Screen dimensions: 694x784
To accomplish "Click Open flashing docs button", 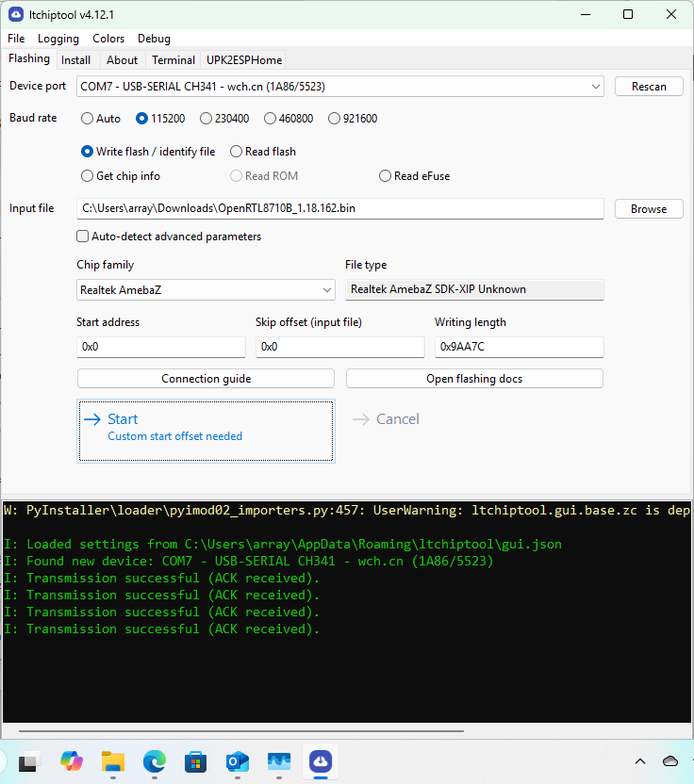I will pyautogui.click(x=474, y=379).
